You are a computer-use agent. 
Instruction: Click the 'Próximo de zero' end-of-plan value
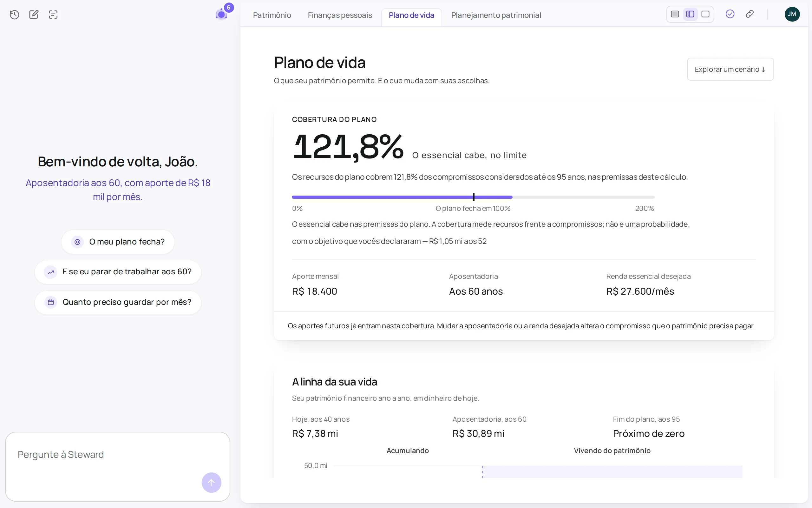pos(649,434)
